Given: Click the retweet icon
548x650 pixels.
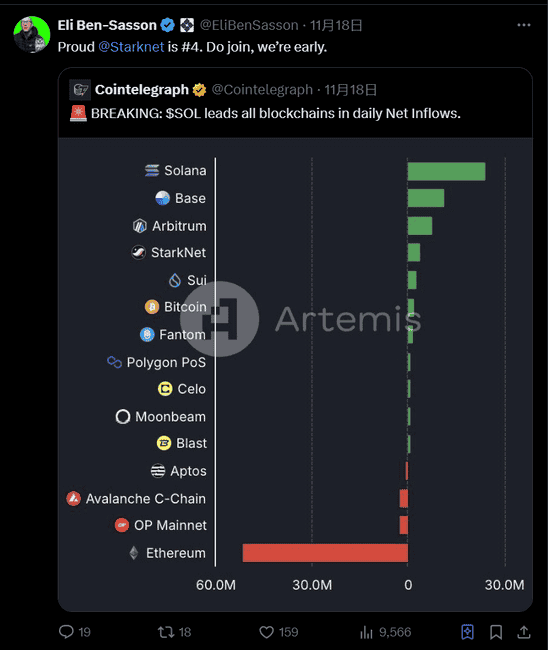Looking at the screenshot, I should point(166,632).
